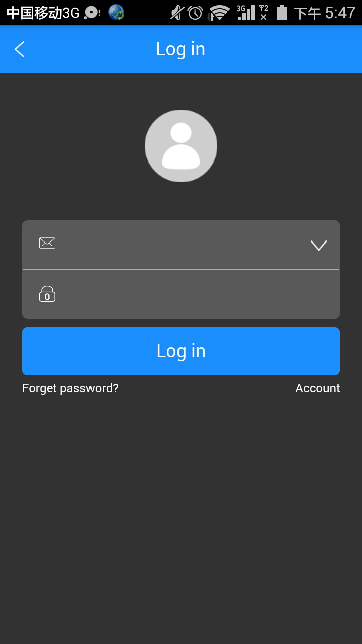The width and height of the screenshot is (362, 644).
Task: Tap the envelope email icon
Action: (47, 243)
